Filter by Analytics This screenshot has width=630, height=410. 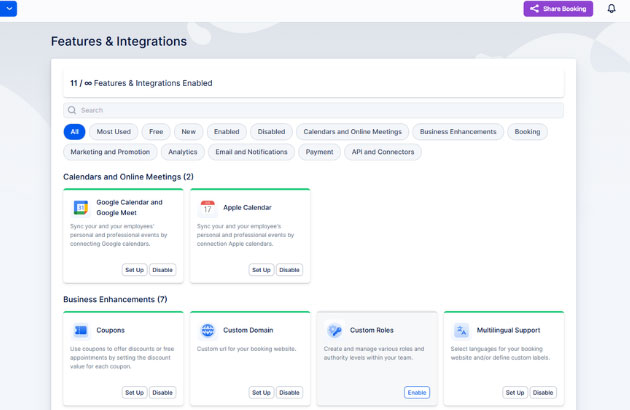tap(183, 152)
